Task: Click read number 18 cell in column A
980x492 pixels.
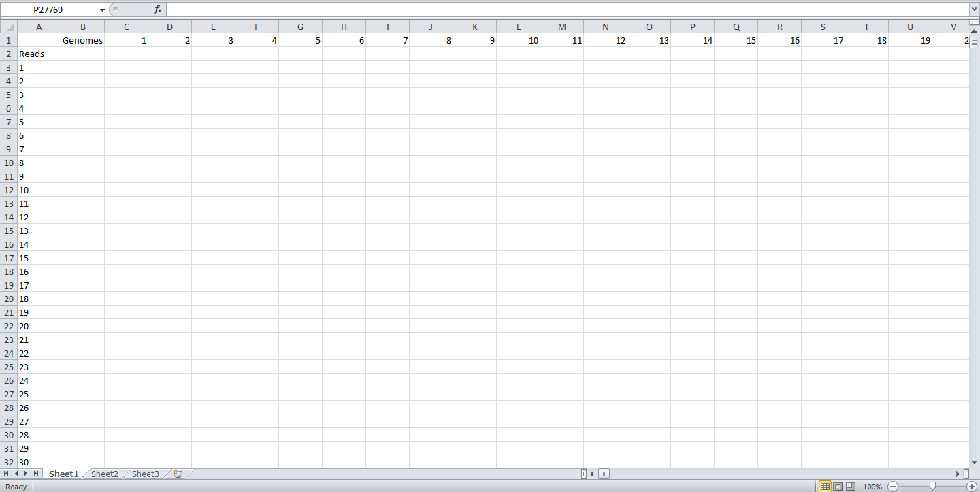Action: [x=39, y=299]
